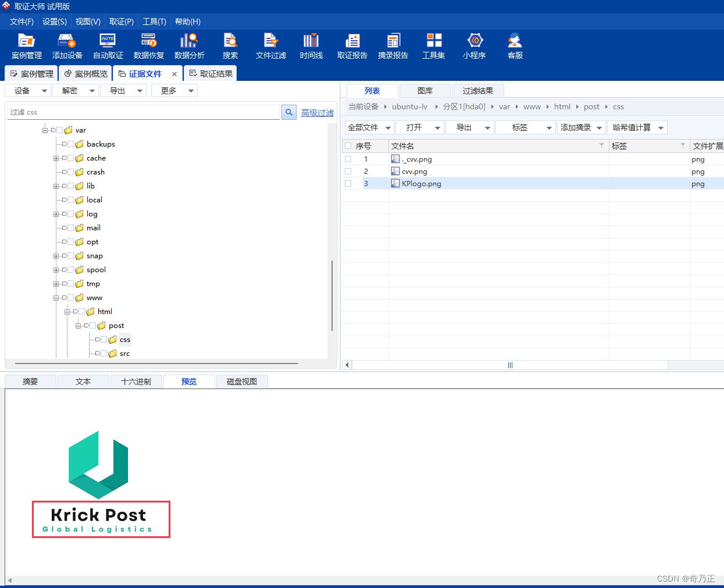
Task: Click the KPlogo.png image file icon
Action: (395, 183)
